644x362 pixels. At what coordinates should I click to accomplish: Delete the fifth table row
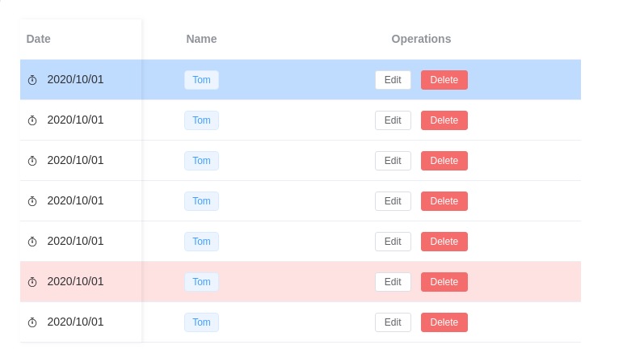pos(444,242)
